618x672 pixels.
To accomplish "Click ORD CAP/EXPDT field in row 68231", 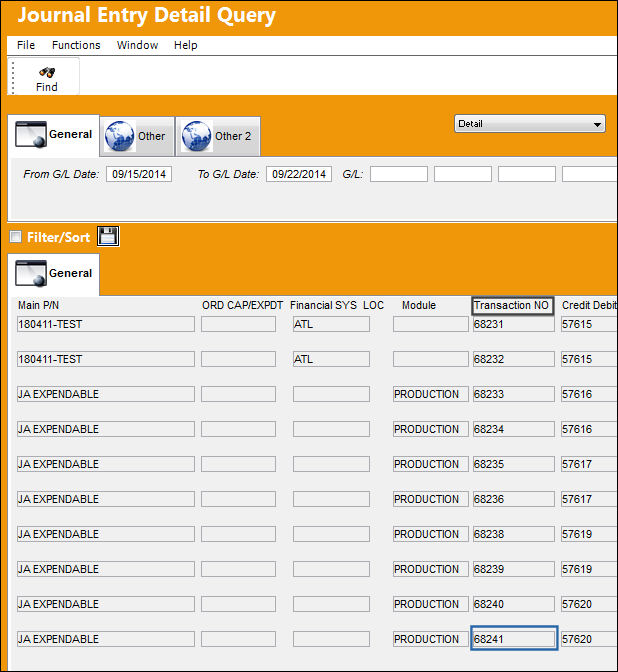I will coord(238,324).
